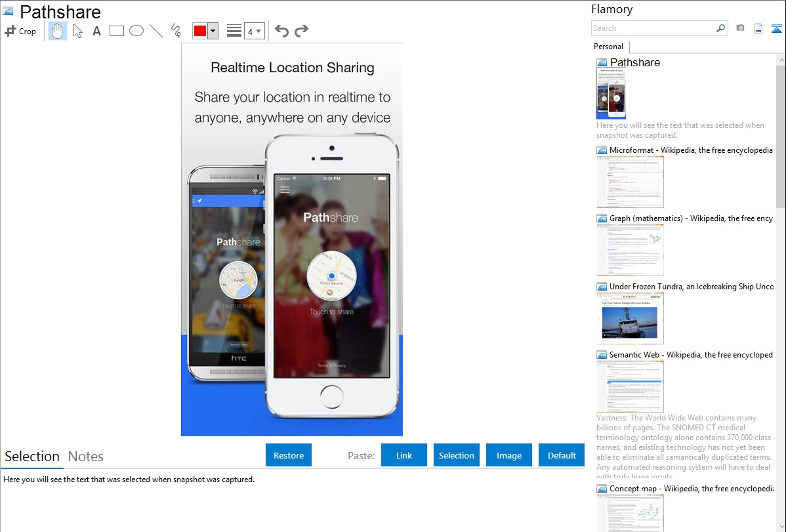The width and height of the screenshot is (786, 532).
Task: Activate the Hand pan tool
Action: point(57,31)
